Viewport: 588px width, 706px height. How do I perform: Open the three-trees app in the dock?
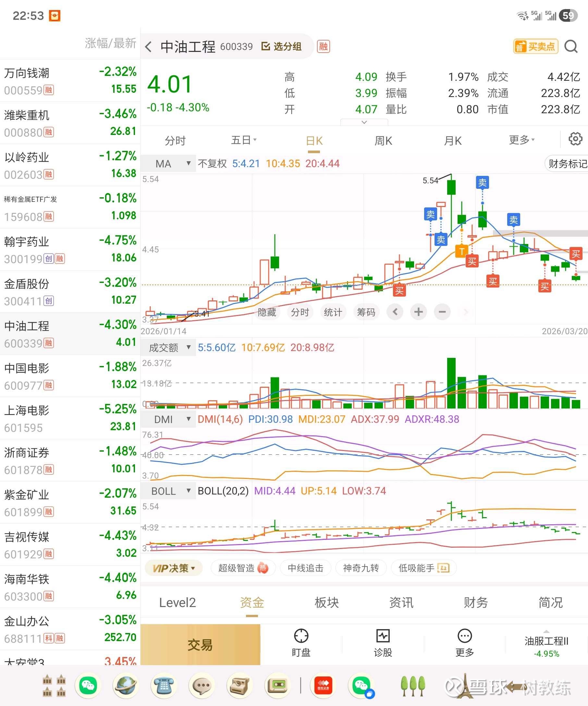413,686
